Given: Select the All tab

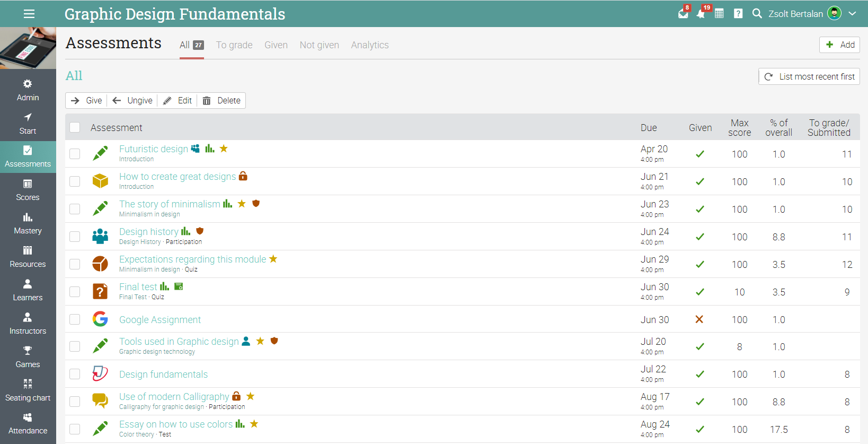Looking at the screenshot, I should pyautogui.click(x=191, y=45).
